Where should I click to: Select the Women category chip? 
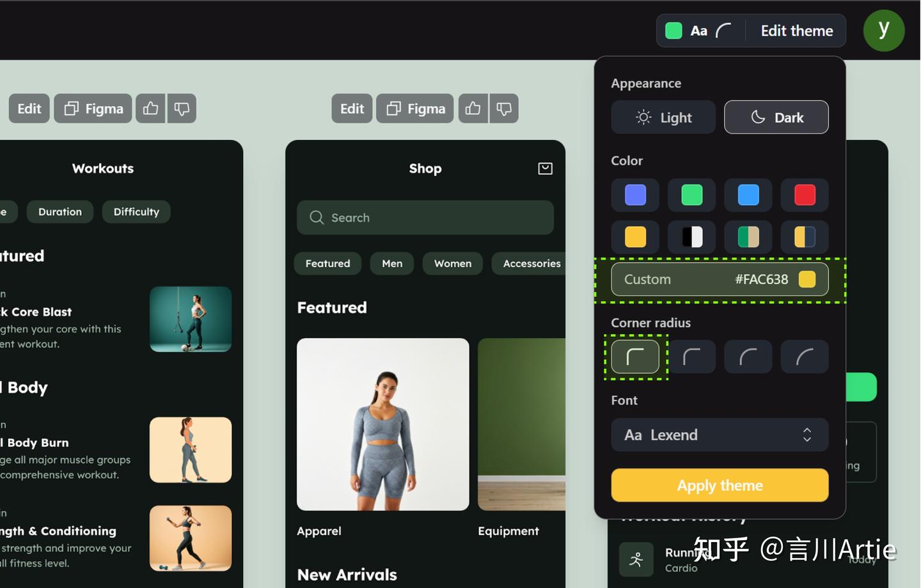tap(453, 263)
